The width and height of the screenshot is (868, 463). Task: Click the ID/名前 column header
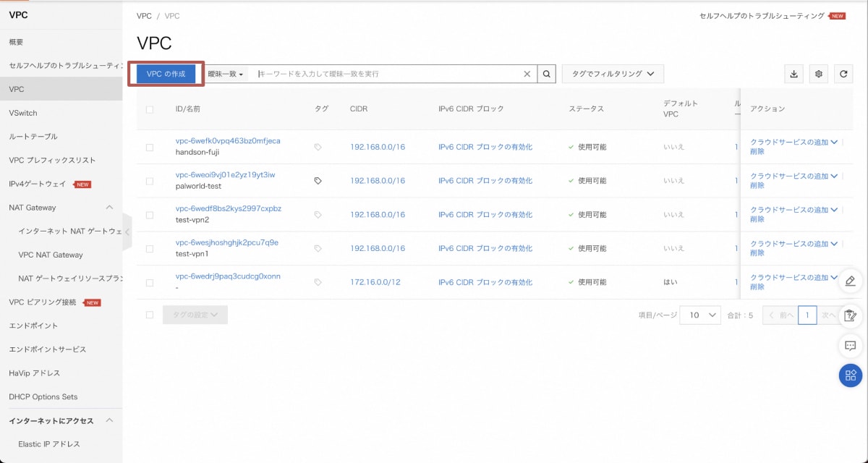(x=188, y=109)
